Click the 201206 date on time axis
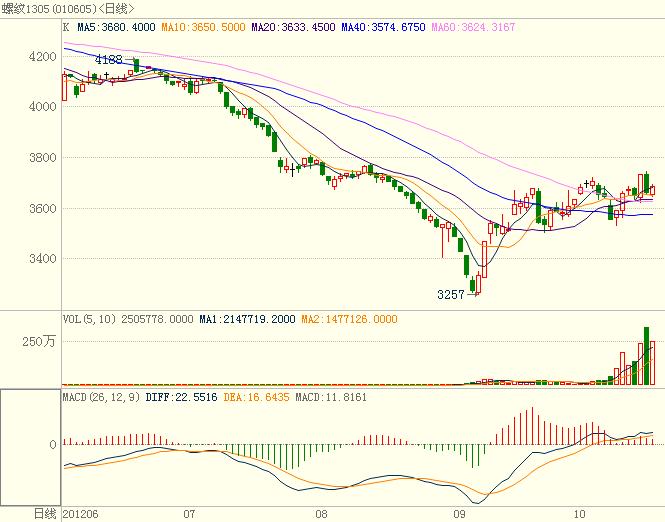 (80, 513)
